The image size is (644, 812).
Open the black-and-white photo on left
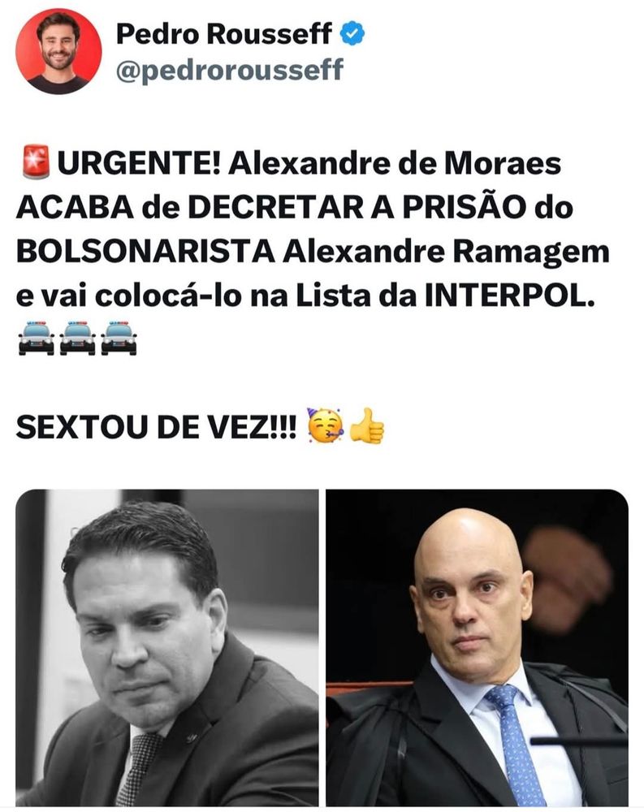[x=167, y=647]
